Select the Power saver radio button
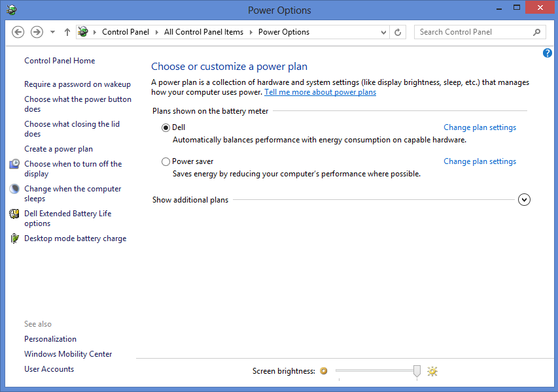The width and height of the screenshot is (558, 392). coord(166,162)
